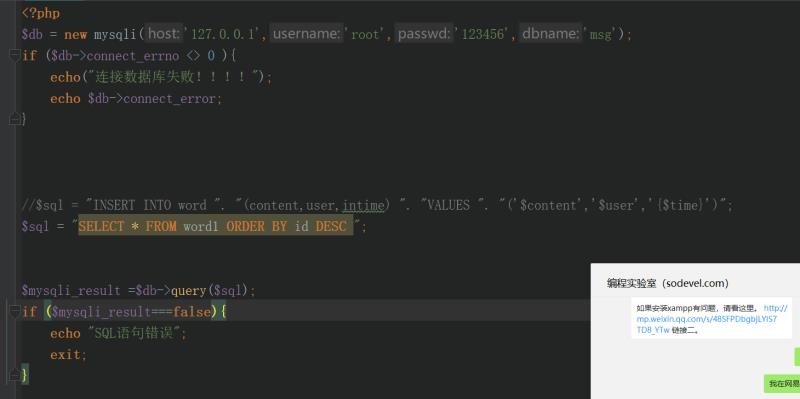Click the username: parameter hint

pos(306,34)
